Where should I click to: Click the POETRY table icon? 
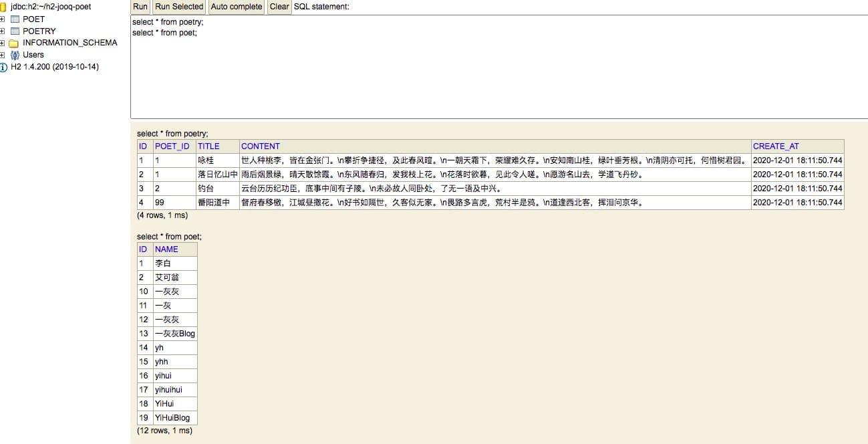pos(15,31)
